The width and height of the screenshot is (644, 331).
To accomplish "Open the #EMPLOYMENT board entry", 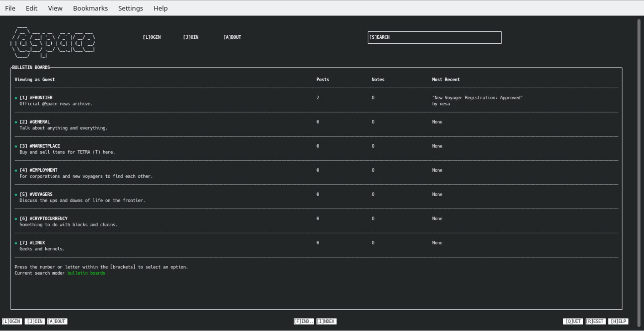I will 43,170.
